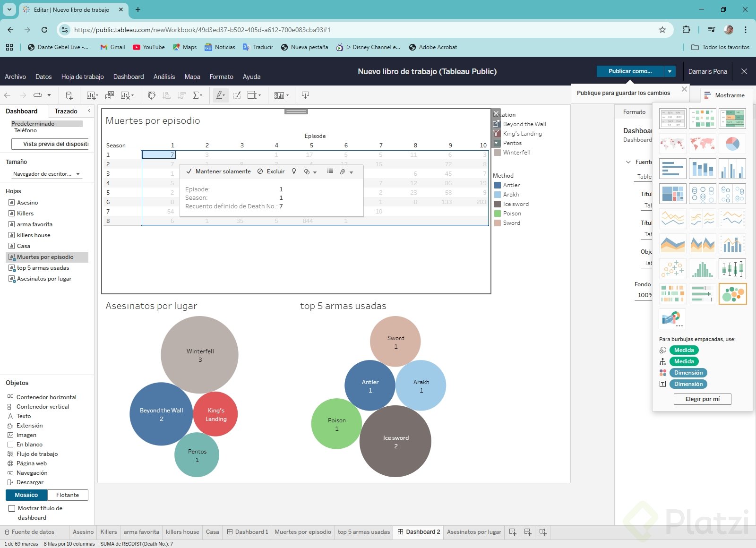Collapse the Dashboard side pane
The height and width of the screenshot is (548, 756).
(x=89, y=111)
